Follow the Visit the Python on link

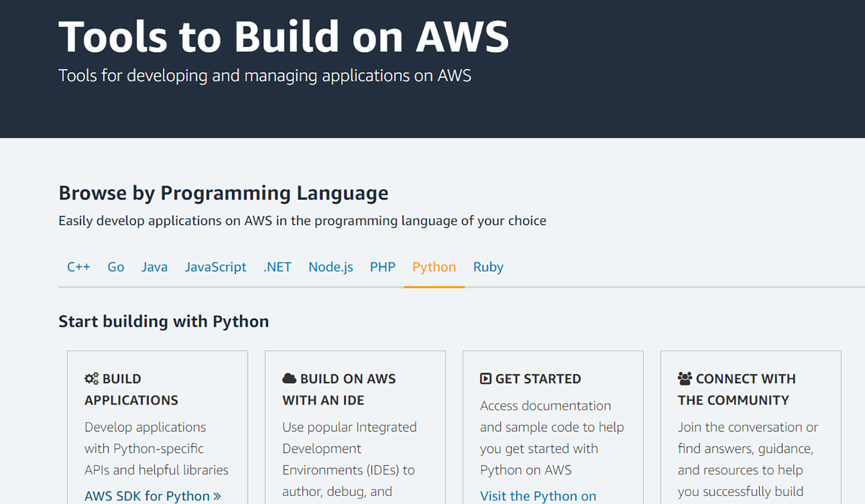[x=538, y=496]
